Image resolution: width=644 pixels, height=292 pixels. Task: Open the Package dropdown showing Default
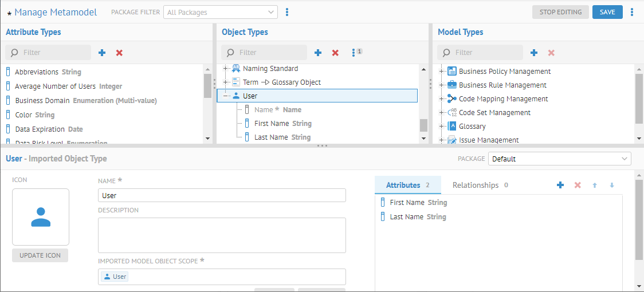pos(560,159)
